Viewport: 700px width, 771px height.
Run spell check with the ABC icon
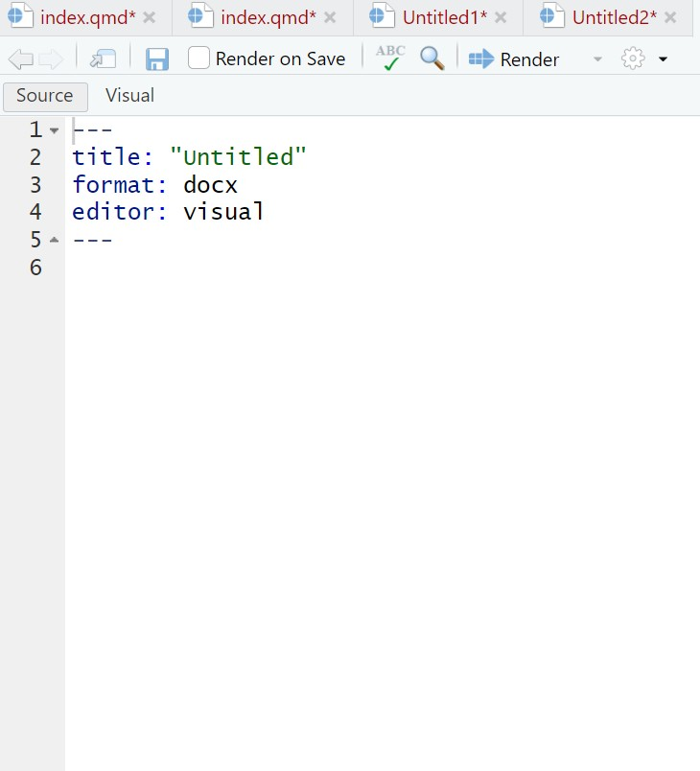[390, 58]
